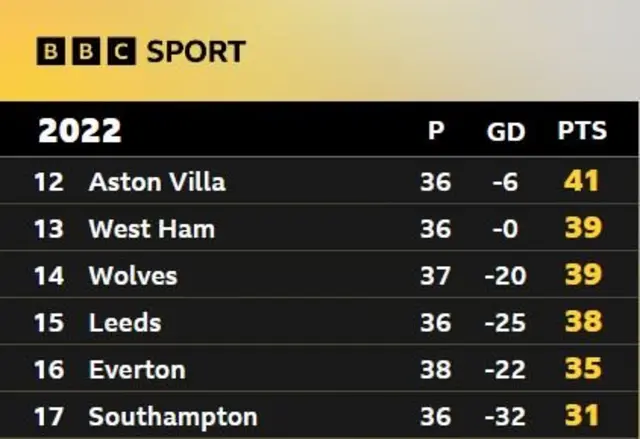The height and width of the screenshot is (439, 640).
Task: Click the BBC Sport logo
Action: 141,51
